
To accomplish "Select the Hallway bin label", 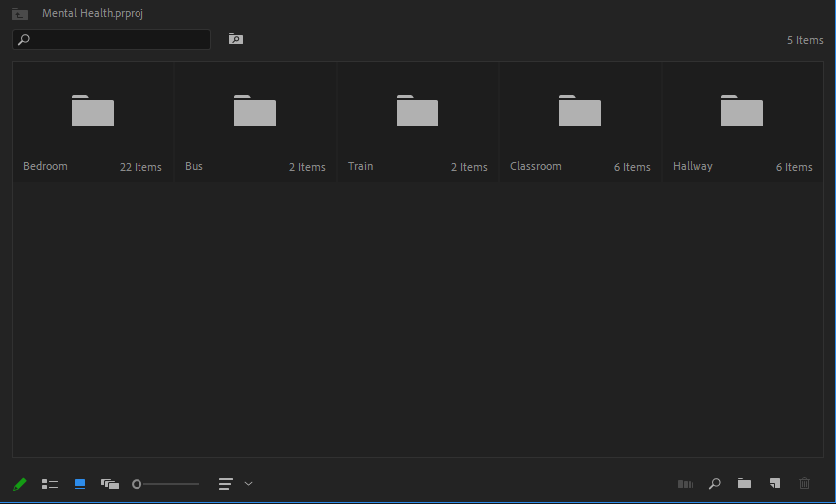I will (693, 166).
